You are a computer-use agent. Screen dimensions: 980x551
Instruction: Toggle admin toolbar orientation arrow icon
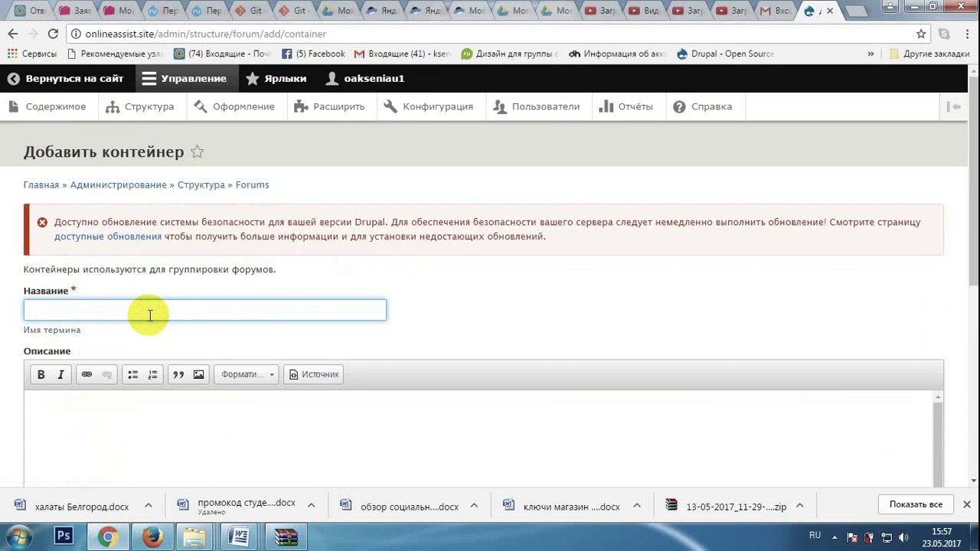954,106
